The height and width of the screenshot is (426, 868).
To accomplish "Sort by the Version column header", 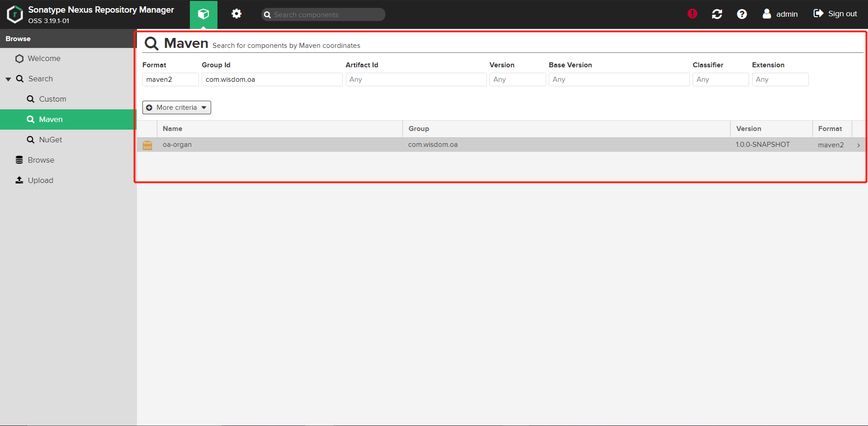I will pyautogui.click(x=771, y=129).
